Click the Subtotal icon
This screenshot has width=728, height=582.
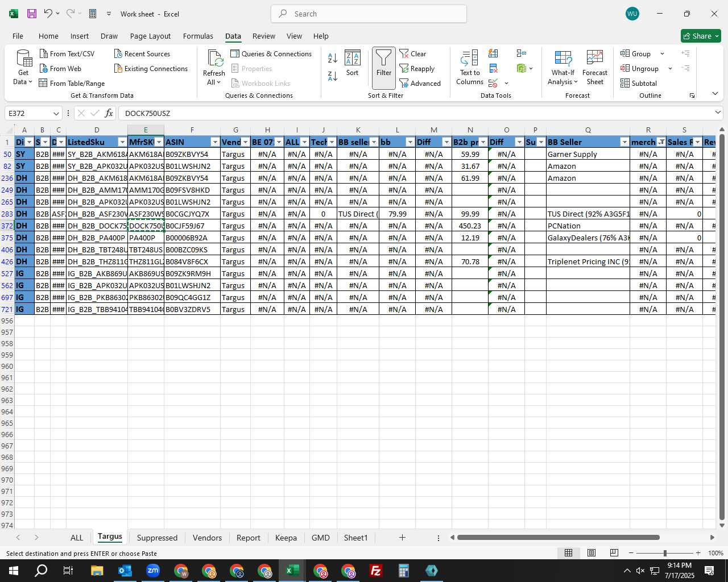pos(625,83)
